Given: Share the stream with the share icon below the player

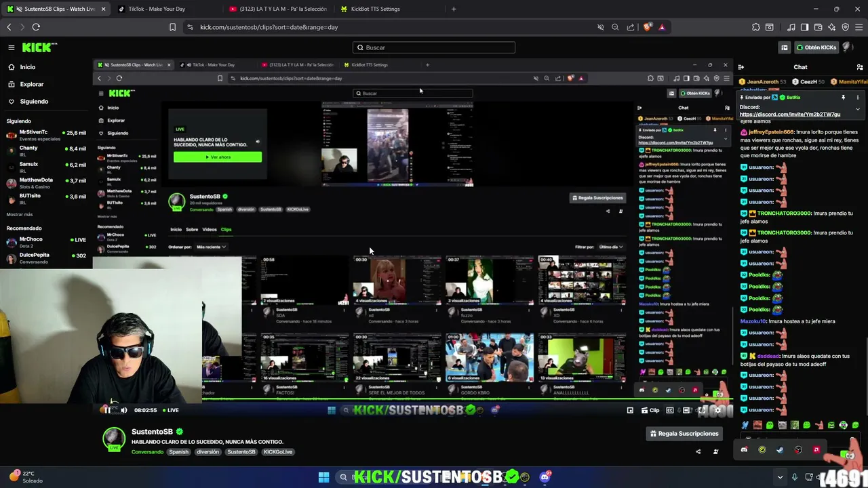Looking at the screenshot, I should pos(698,451).
